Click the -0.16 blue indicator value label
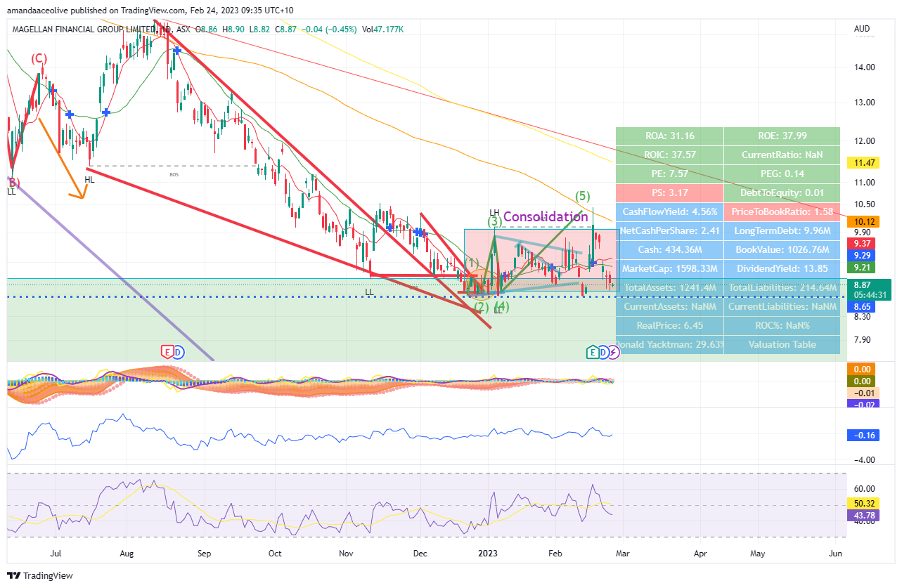The image size is (902, 588). (863, 435)
